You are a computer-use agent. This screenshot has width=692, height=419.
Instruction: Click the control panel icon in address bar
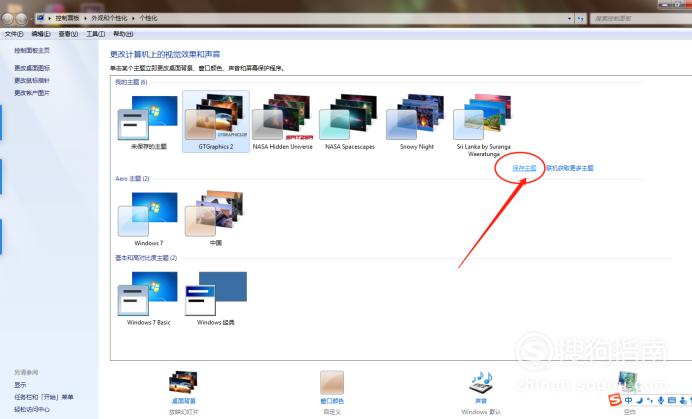tap(41, 18)
